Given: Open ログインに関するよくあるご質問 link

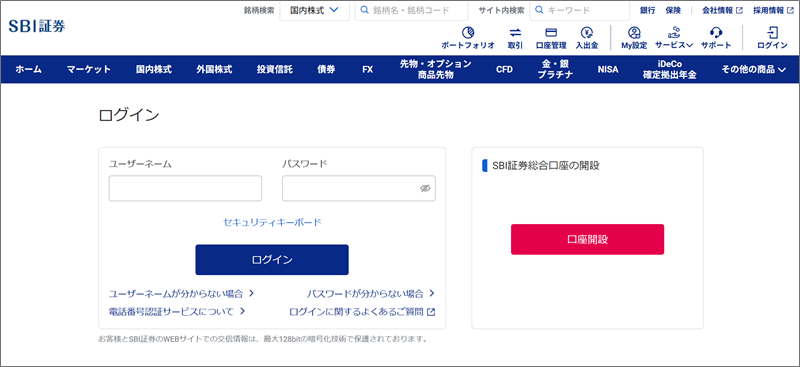Looking at the screenshot, I should (356, 311).
